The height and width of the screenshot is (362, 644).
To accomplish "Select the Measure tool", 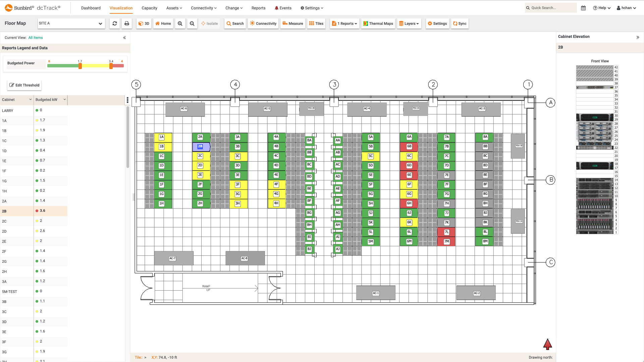I will click(x=292, y=23).
